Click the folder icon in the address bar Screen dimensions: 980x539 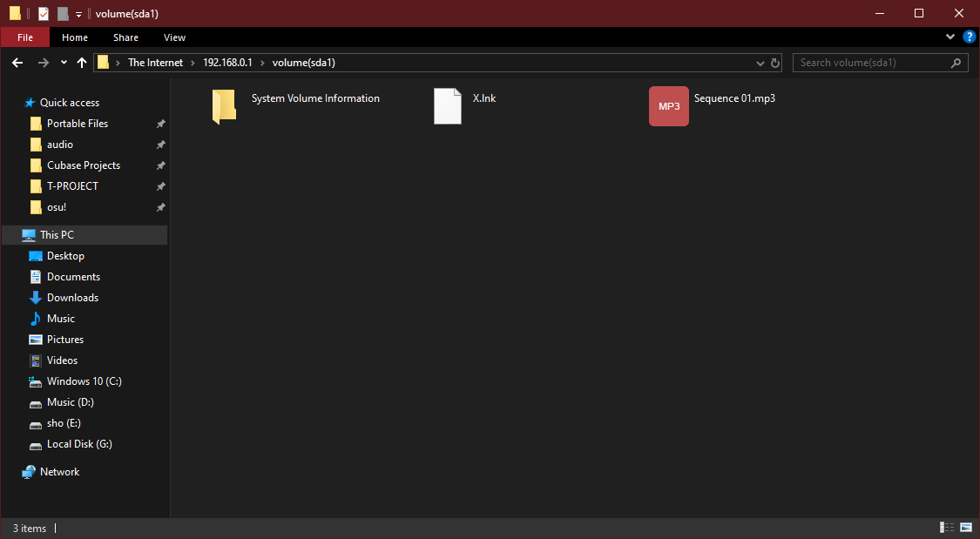(x=103, y=63)
